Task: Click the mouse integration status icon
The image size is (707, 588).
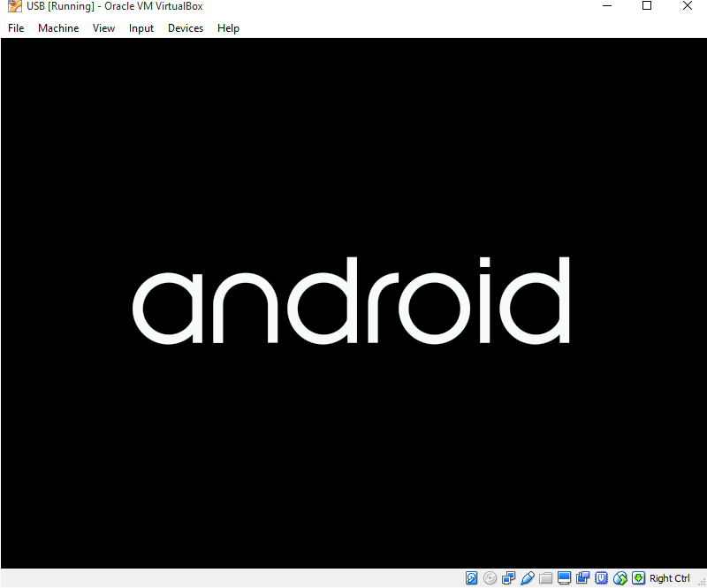Action: coord(620,578)
